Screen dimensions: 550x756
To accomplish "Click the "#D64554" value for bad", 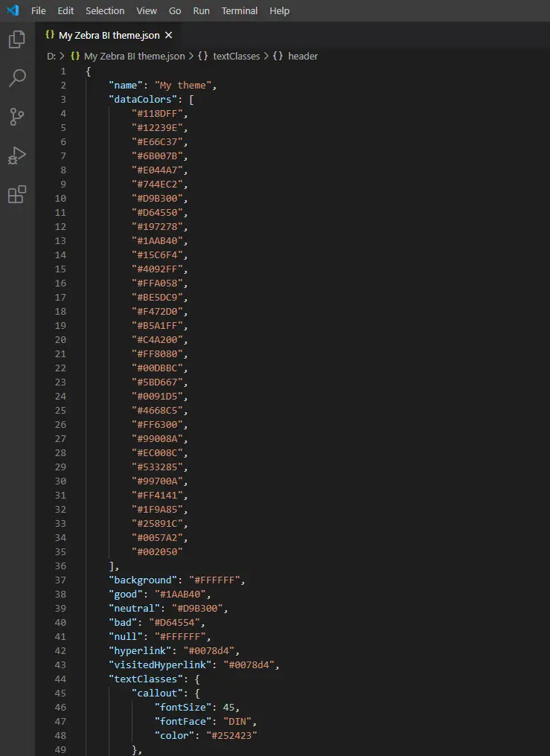I will tap(174, 623).
